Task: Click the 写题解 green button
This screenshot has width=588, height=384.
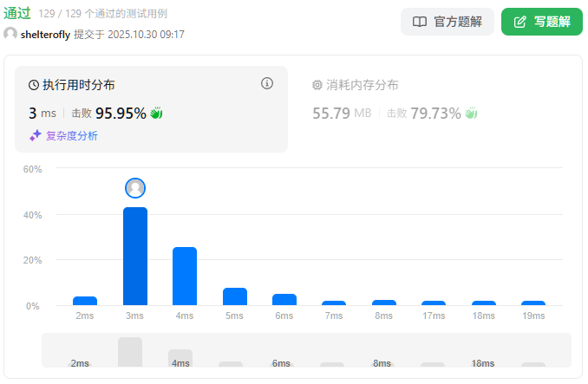Action: click(542, 22)
